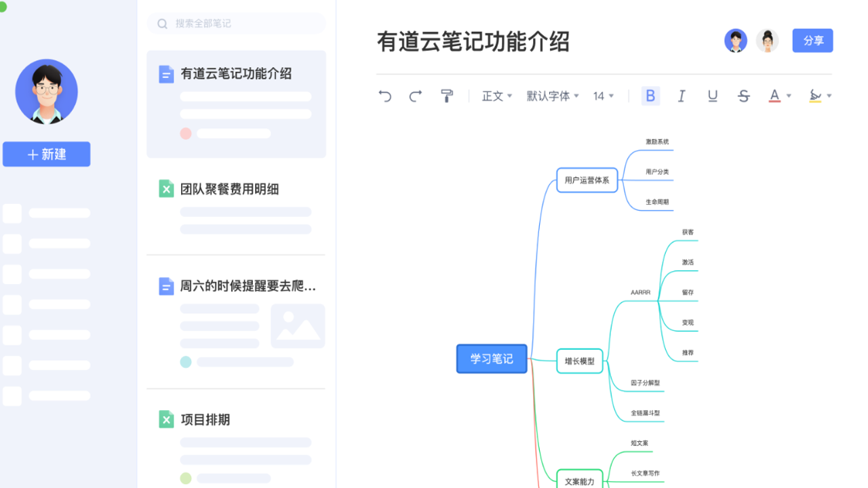Select the 增长模型 mind map node
Viewport: 868px width, 488px height.
[x=580, y=361]
